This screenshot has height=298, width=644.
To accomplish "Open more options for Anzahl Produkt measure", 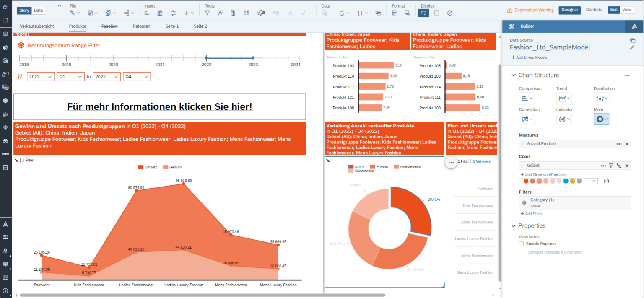I will 619,144.
